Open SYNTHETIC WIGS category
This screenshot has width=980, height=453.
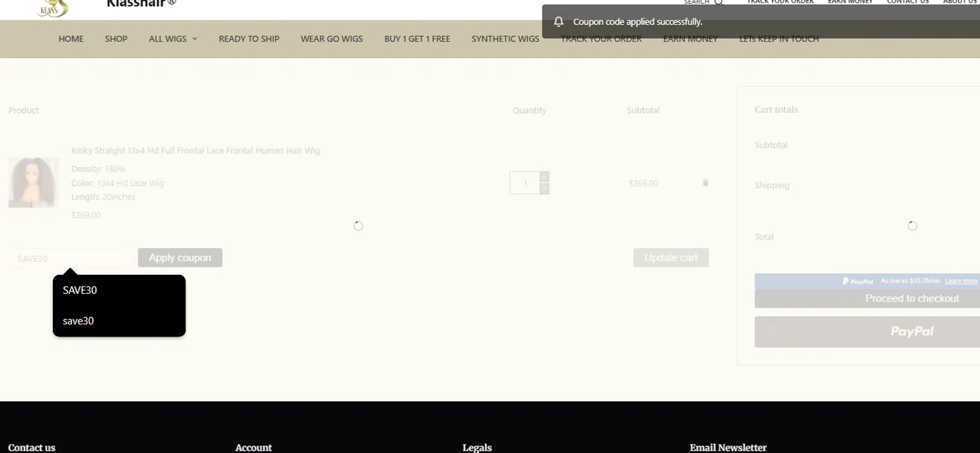click(505, 39)
